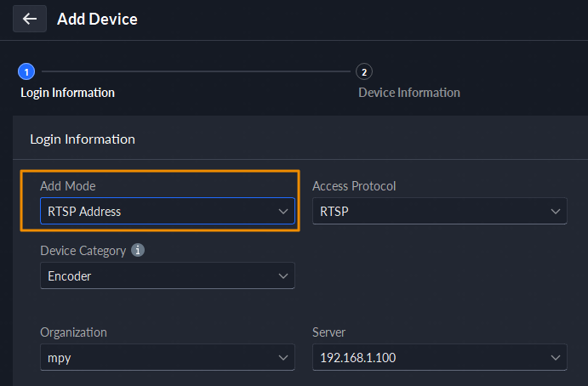Click the info icon beside Device Category
The image size is (588, 386).
point(138,251)
